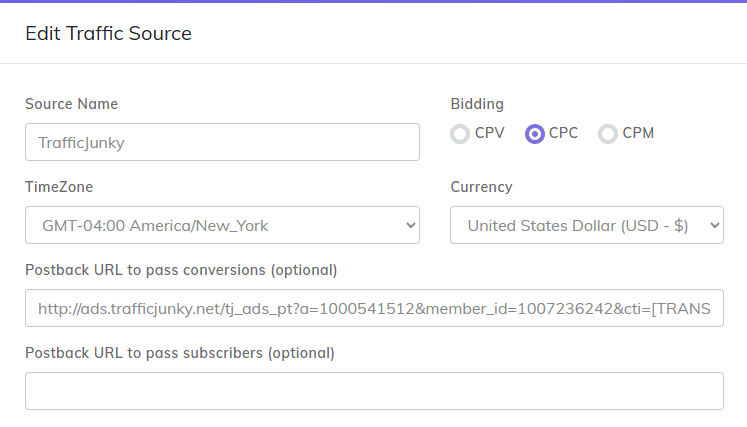
Task: Click the CPM text label
Action: [638, 133]
